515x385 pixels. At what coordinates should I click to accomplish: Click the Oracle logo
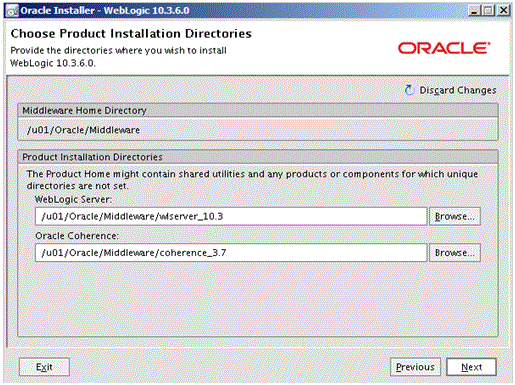coord(444,48)
